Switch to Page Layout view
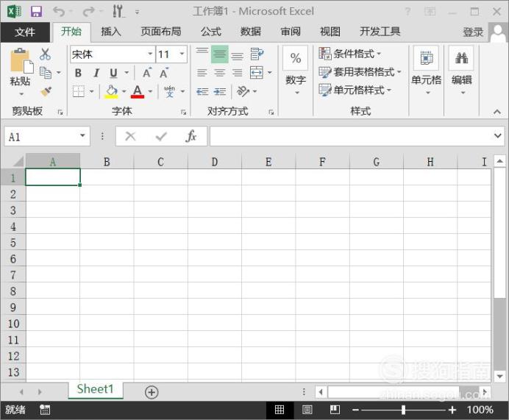509x420 pixels. [307, 410]
